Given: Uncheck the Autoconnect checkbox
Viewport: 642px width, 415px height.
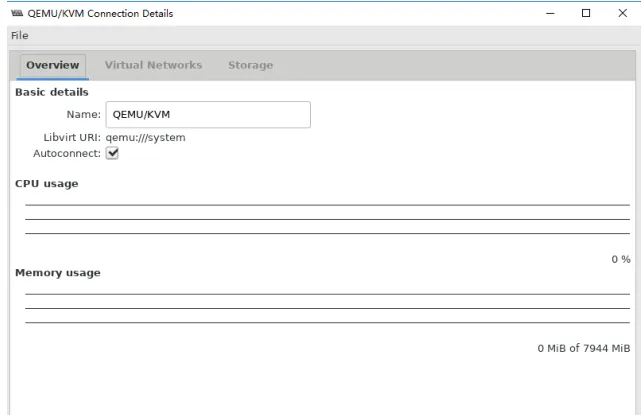Looking at the screenshot, I should tap(112, 153).
